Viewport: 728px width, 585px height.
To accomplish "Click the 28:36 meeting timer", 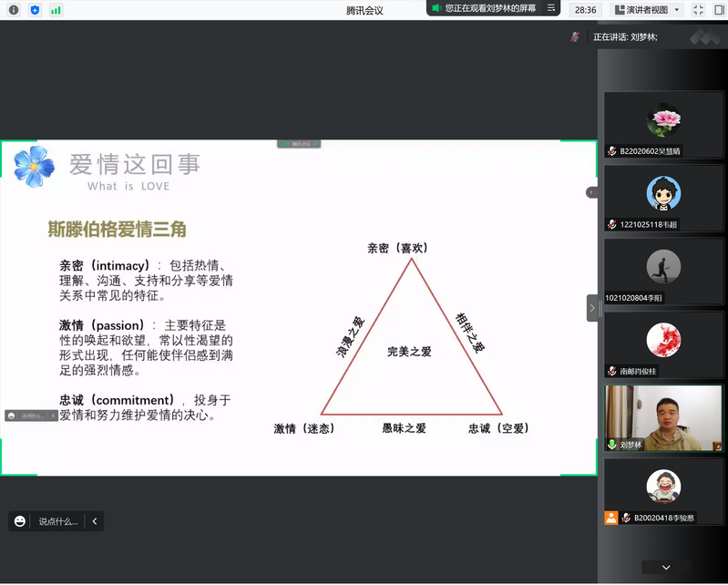I will tap(585, 10).
